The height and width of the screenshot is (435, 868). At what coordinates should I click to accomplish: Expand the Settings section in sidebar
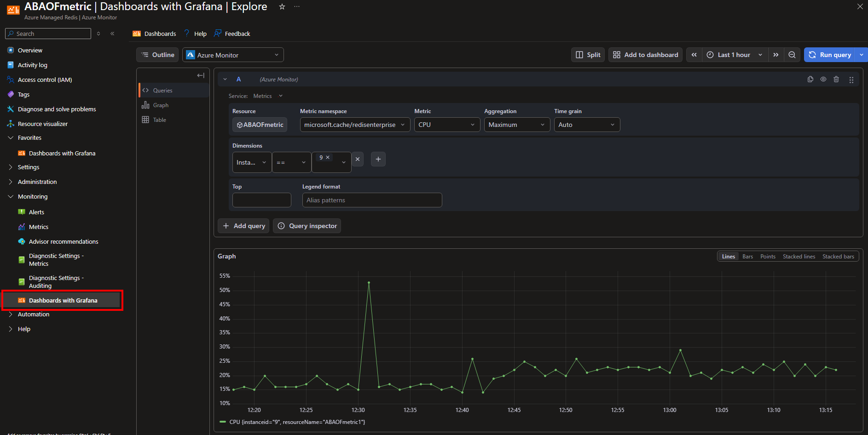click(x=29, y=167)
